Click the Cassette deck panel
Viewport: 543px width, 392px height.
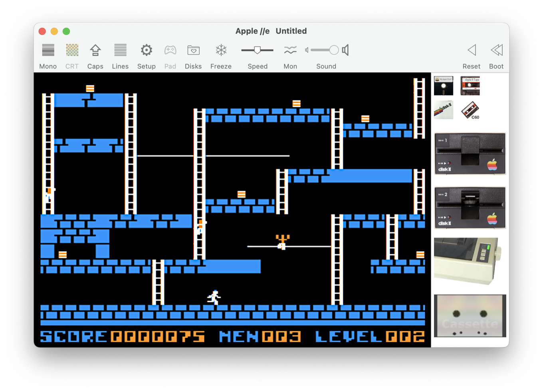tap(470, 316)
